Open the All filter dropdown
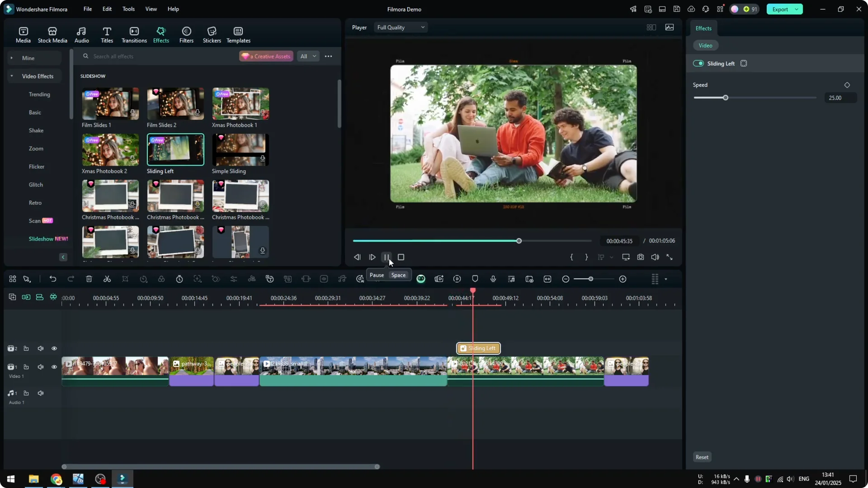The image size is (868, 488). [x=308, y=56]
